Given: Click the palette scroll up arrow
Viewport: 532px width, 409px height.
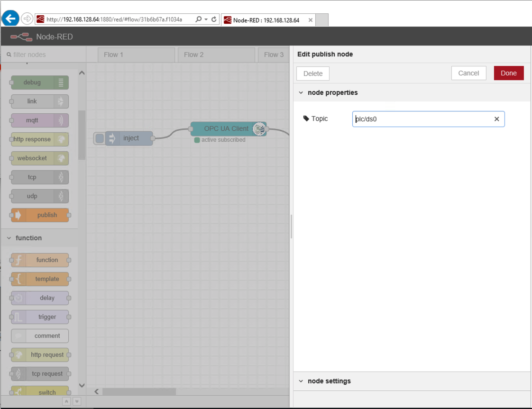Looking at the screenshot, I should point(82,73).
